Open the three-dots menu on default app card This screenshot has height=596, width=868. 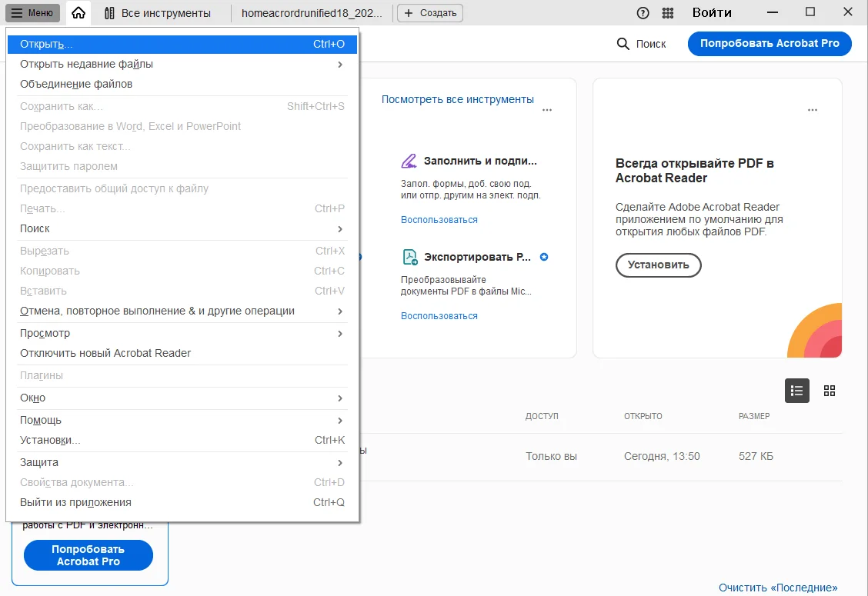(812, 110)
